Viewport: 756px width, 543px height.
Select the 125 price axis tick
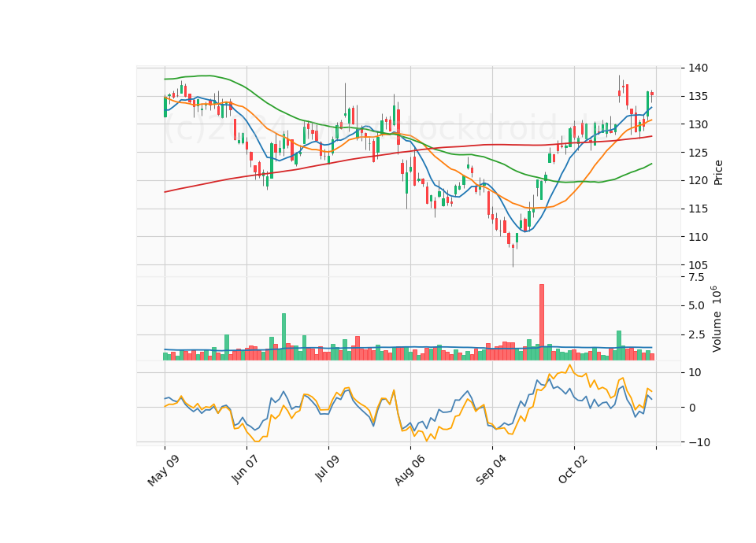pos(699,153)
